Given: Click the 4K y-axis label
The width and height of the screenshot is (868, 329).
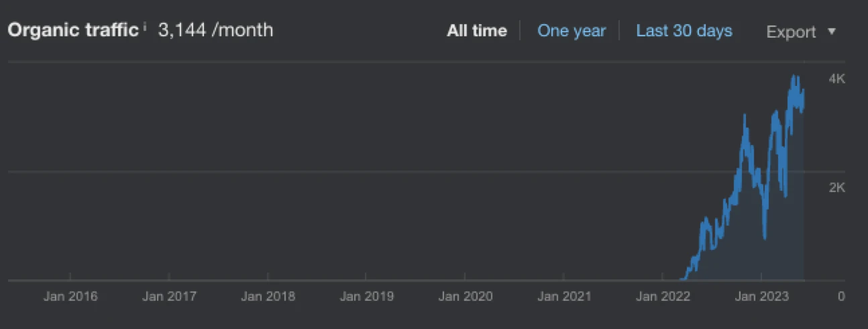Looking at the screenshot, I should click(x=837, y=79).
